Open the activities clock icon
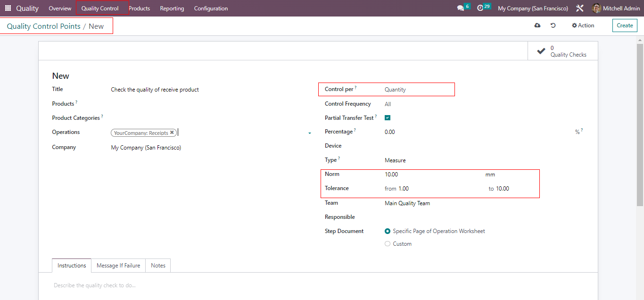644x300 pixels. pyautogui.click(x=480, y=8)
